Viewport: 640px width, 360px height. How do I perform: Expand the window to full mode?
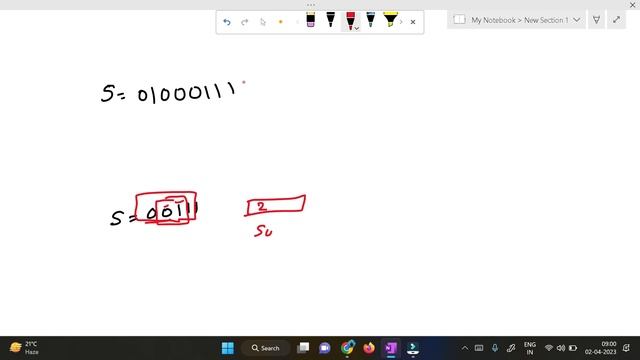[616, 20]
